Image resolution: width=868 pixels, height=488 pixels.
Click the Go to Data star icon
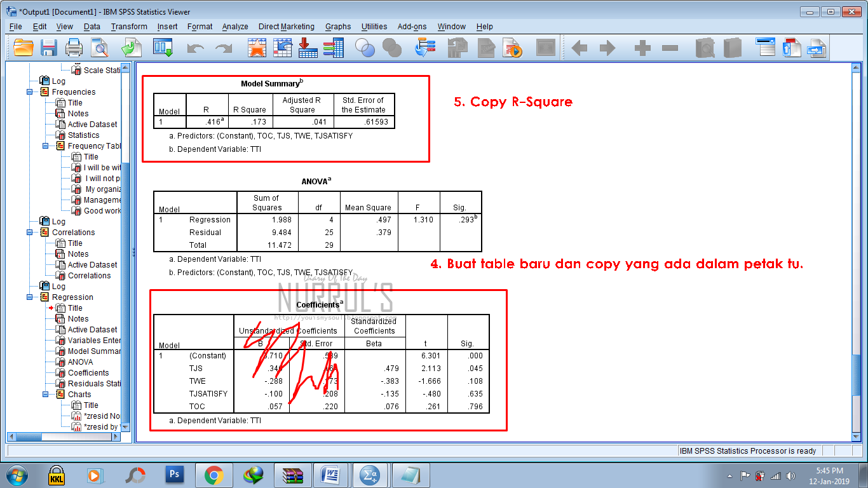257,46
